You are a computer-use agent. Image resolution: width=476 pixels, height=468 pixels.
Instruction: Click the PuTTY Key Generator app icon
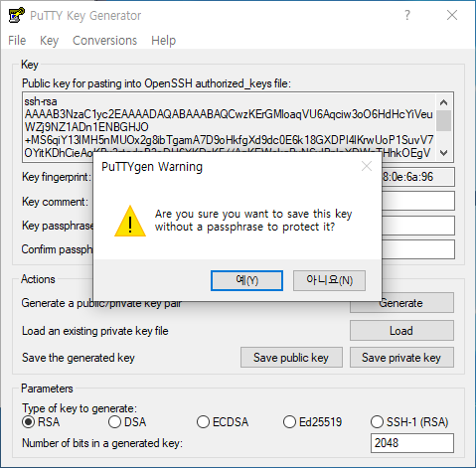(16, 15)
